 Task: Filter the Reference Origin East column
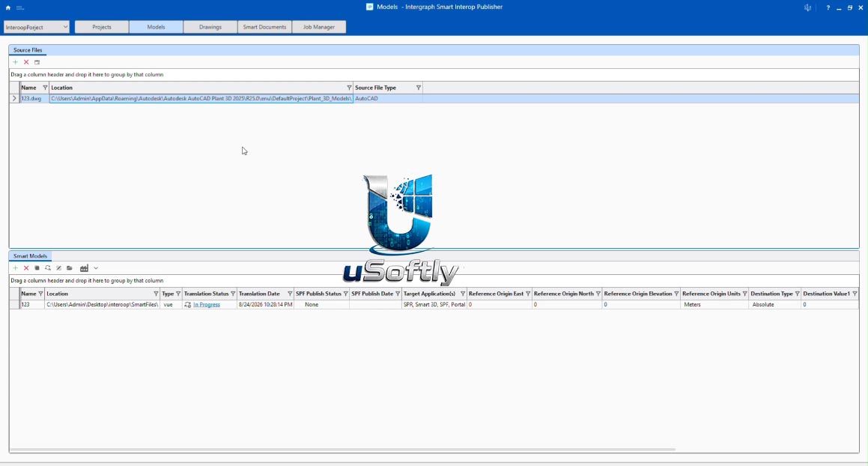(527, 294)
